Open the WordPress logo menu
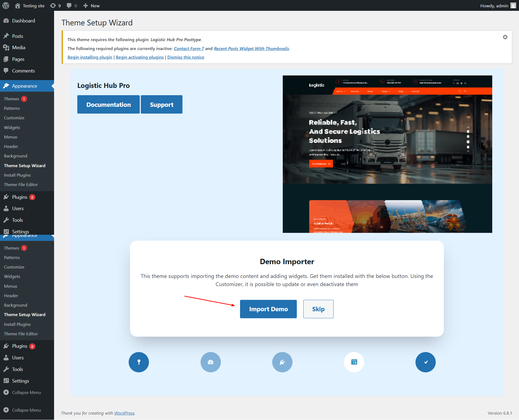Image resolution: width=519 pixels, height=420 pixels. (6, 5)
